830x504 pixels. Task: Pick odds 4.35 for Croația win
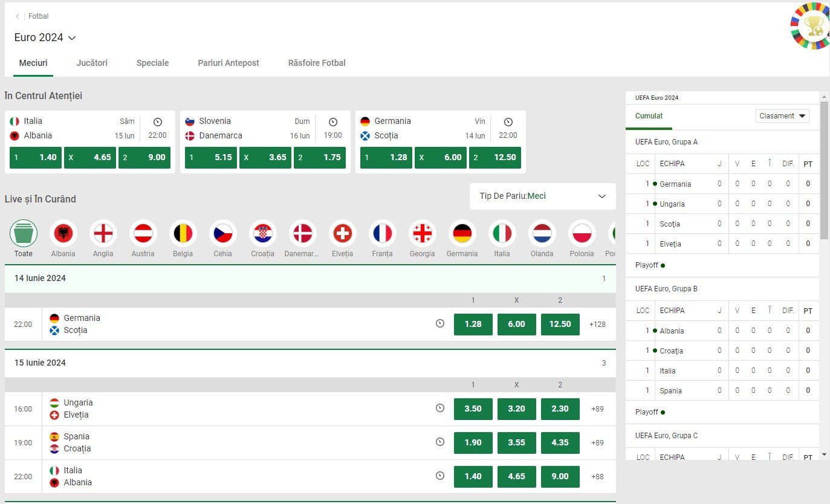[x=560, y=443]
